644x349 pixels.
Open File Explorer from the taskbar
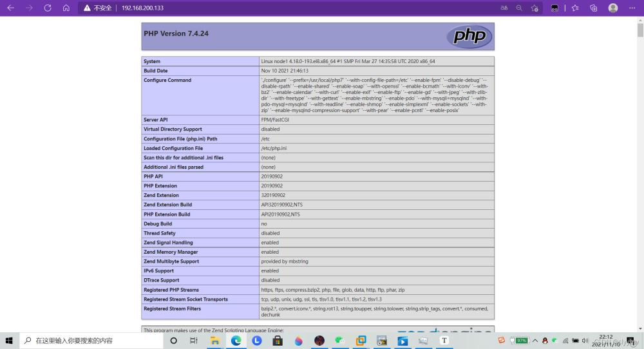click(215, 340)
